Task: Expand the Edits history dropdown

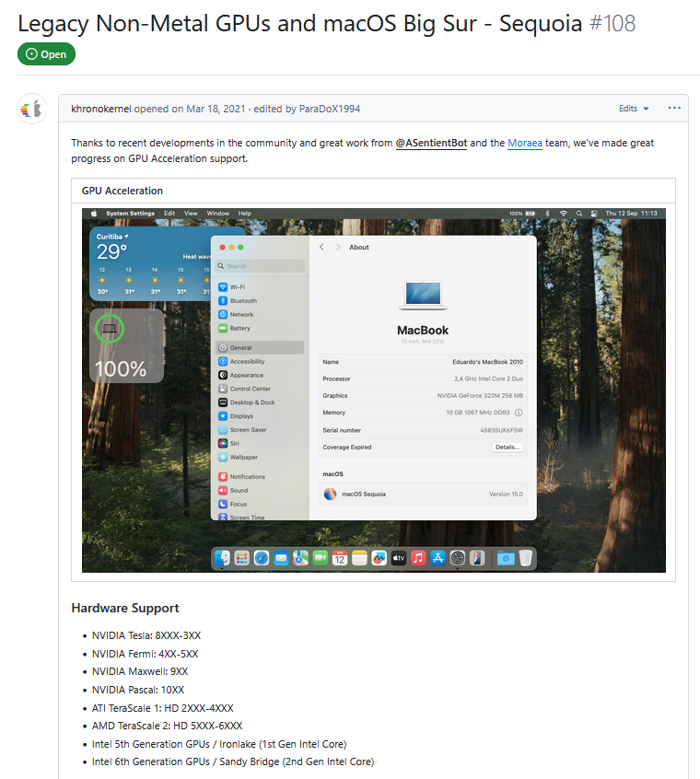Action: tap(634, 109)
